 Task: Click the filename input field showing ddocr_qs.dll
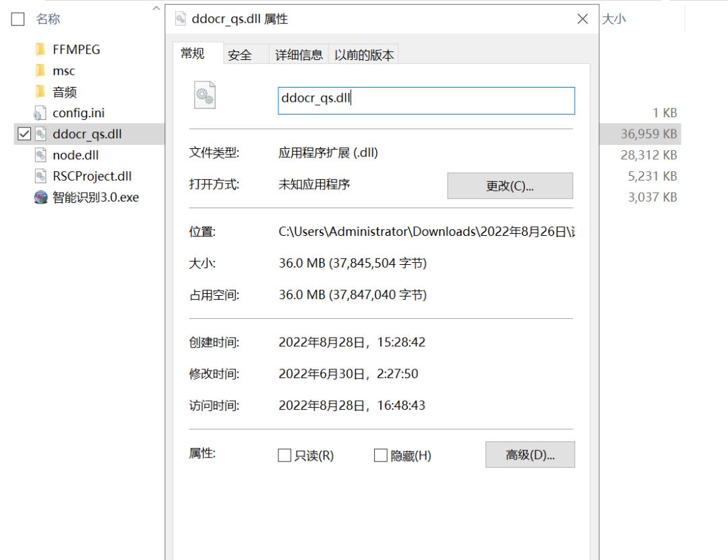pyautogui.click(x=425, y=100)
